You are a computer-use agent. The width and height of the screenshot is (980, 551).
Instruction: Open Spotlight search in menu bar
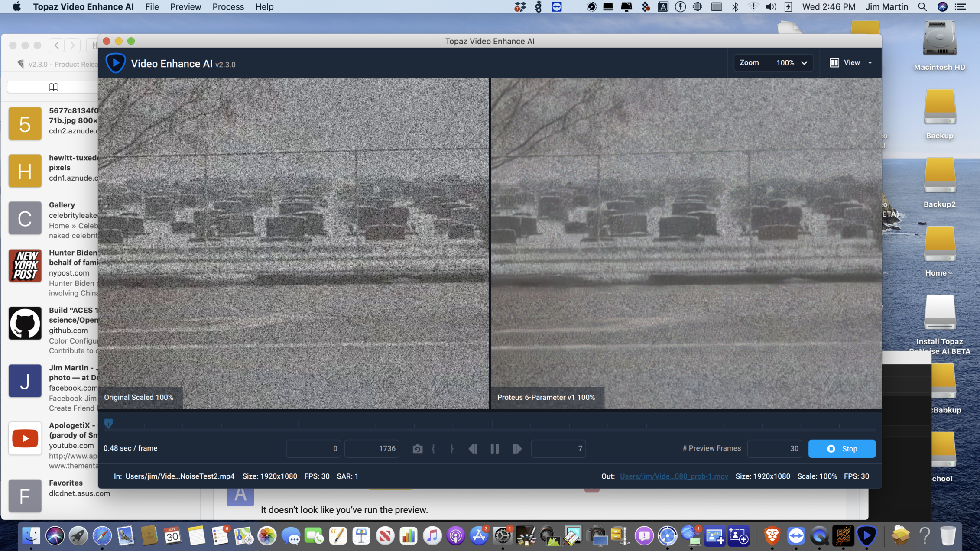point(922,7)
